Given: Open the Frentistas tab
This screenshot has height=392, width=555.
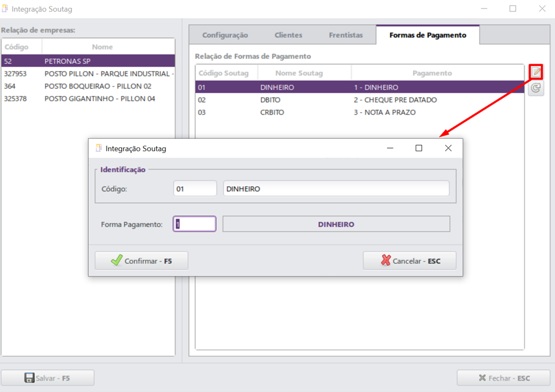Looking at the screenshot, I should coord(346,35).
